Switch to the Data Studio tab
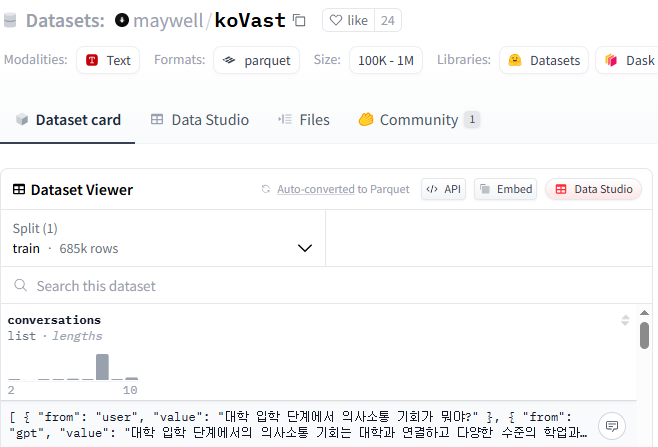Viewport: 658px width, 447px height. click(x=200, y=120)
